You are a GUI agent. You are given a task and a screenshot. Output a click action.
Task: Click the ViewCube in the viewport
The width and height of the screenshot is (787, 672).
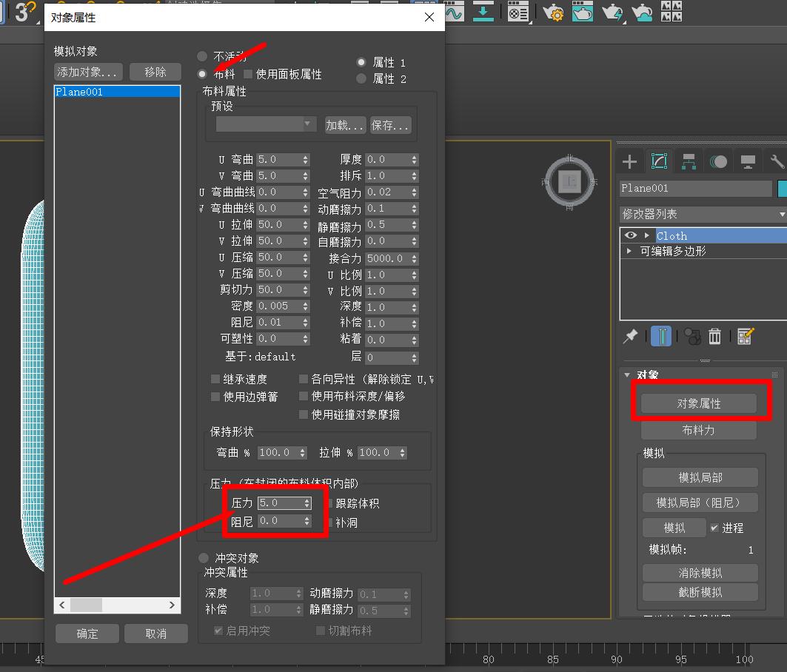[569, 181]
